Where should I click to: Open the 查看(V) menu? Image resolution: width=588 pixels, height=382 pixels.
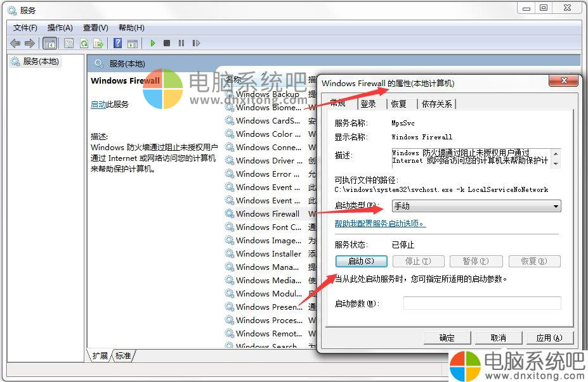(x=96, y=28)
